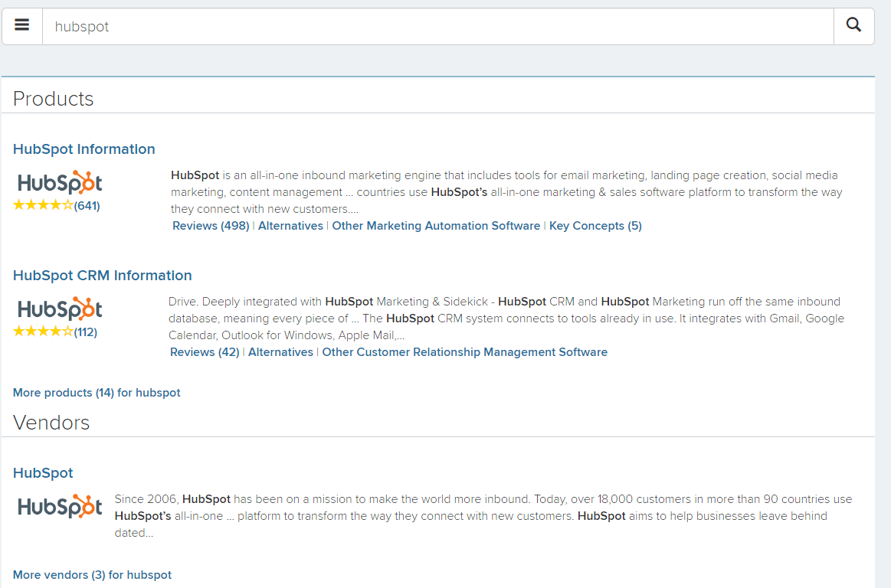Open the HubSpot Information product link
This screenshot has height=588, width=891.
[x=84, y=149]
